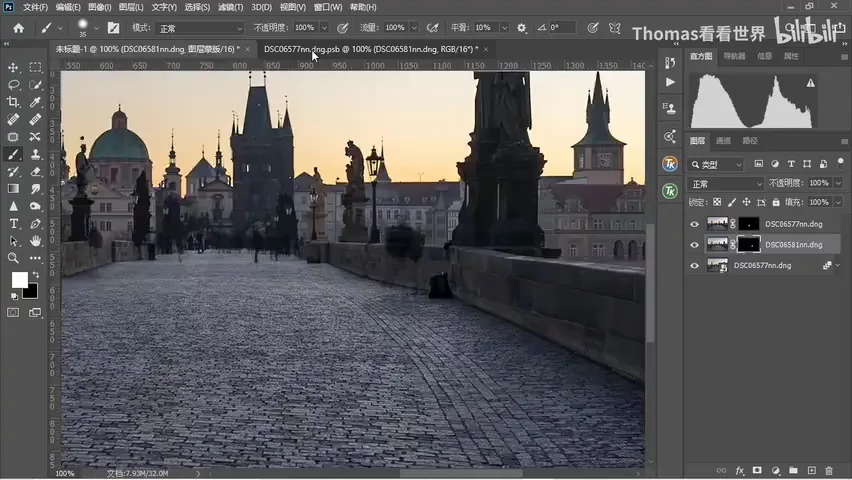Toggle Quick Mask mode
The width and height of the screenshot is (852, 480).
[13, 313]
